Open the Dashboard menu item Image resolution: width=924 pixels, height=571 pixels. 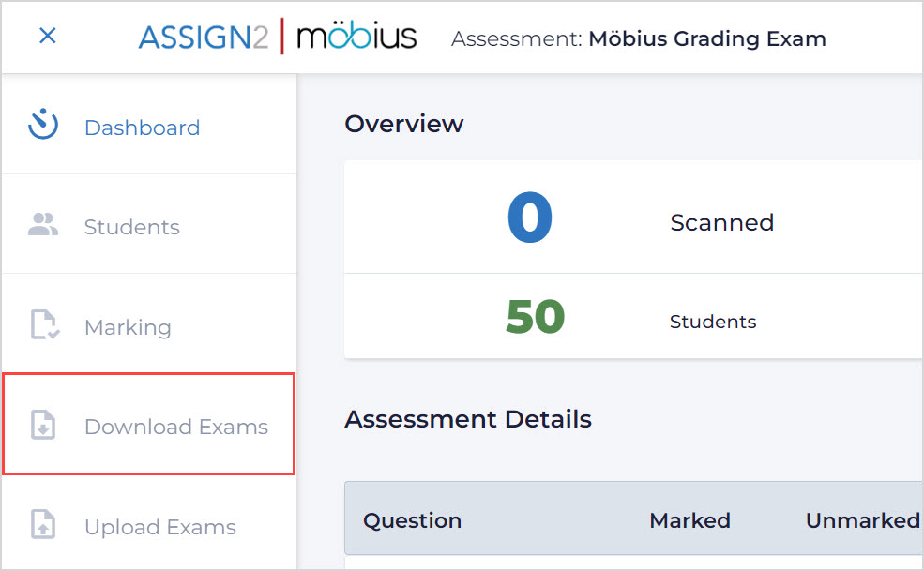tap(142, 128)
